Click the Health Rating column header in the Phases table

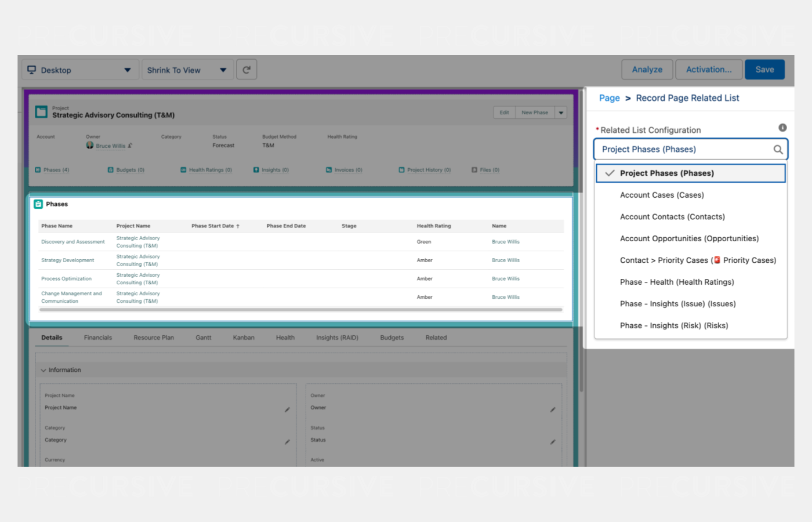point(434,226)
